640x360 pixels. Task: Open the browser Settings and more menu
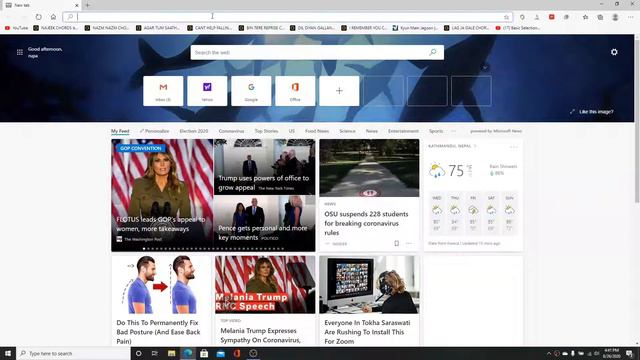click(631, 17)
